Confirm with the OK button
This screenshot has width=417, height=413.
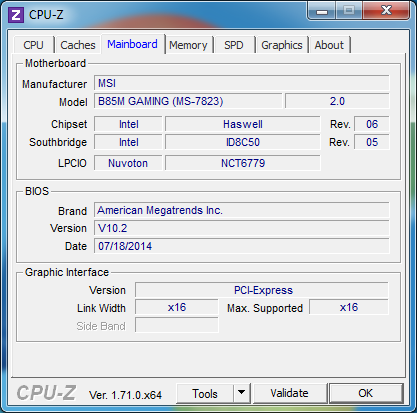pos(366,393)
